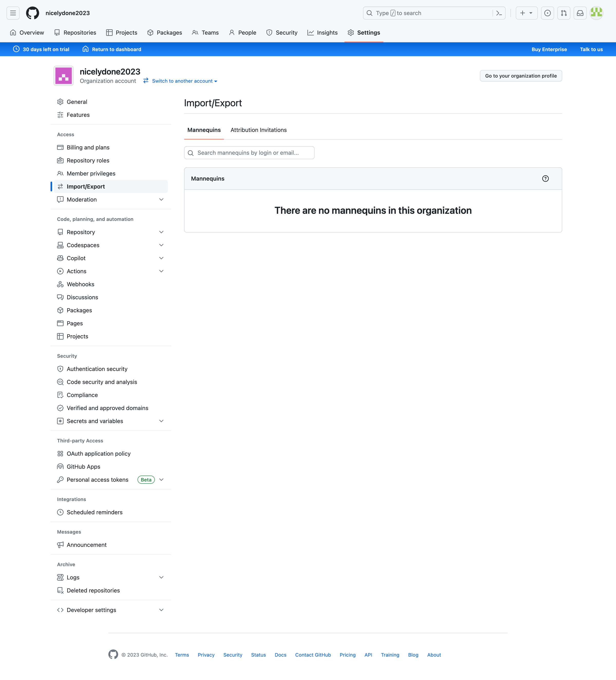Expand Secrets and variables chevron
This screenshot has width=616, height=680.
point(161,421)
